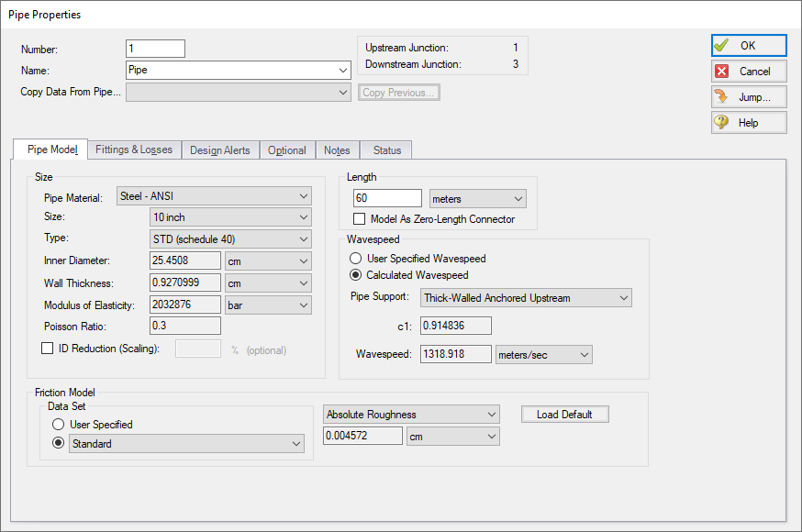Check the ID Reduction (Scaling) box
The image size is (802, 532).
coord(48,349)
